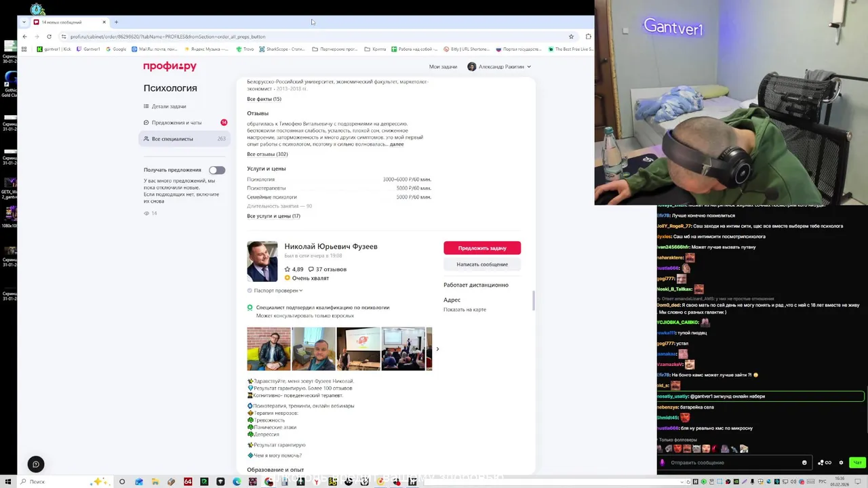Image resolution: width=868 pixels, height=488 pixels.
Task: Open second gallery photo of smiling man
Action: pyautogui.click(x=313, y=349)
